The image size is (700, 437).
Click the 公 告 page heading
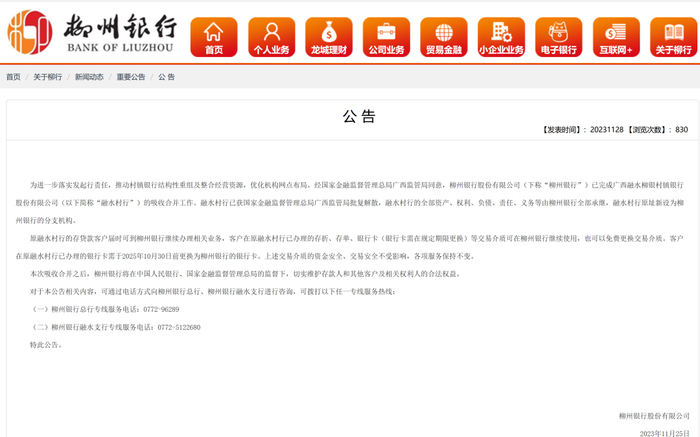pyautogui.click(x=359, y=117)
